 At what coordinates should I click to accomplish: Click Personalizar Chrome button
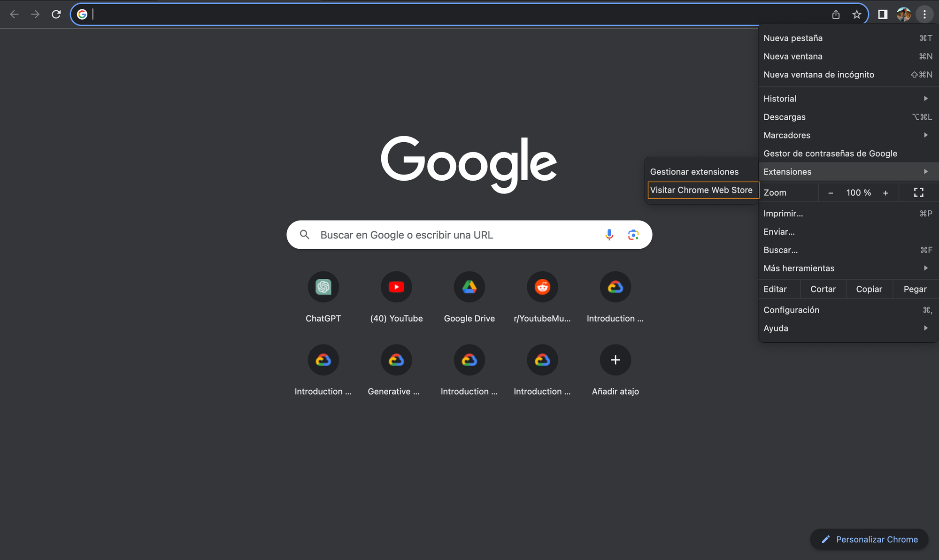pos(870,539)
